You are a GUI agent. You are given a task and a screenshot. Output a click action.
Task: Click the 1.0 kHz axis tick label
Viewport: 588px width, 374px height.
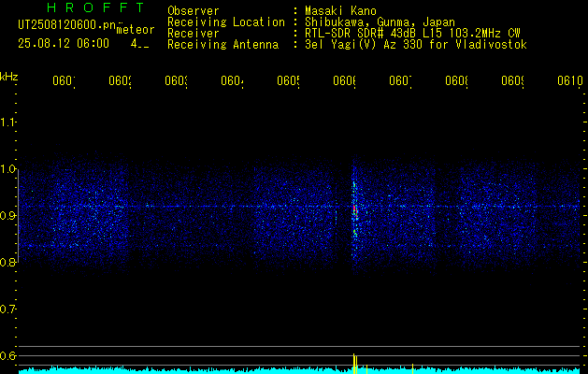(7, 169)
